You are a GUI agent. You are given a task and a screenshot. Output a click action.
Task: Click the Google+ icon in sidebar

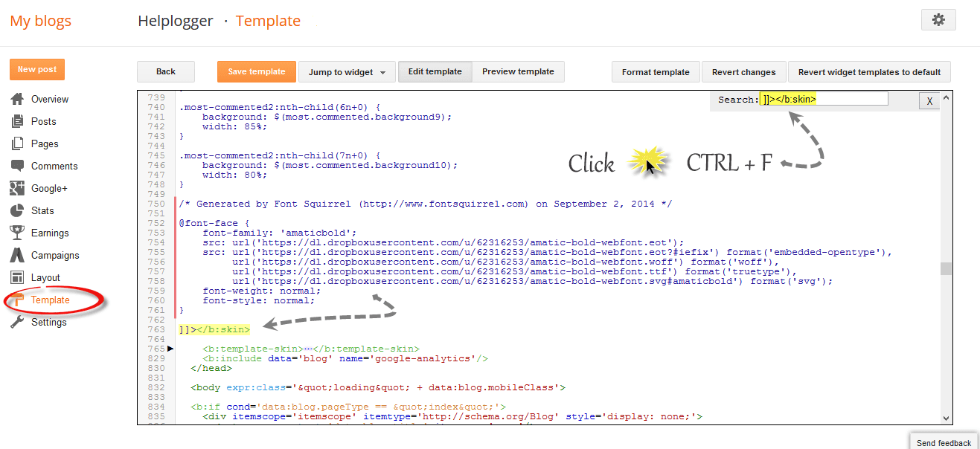(17, 188)
